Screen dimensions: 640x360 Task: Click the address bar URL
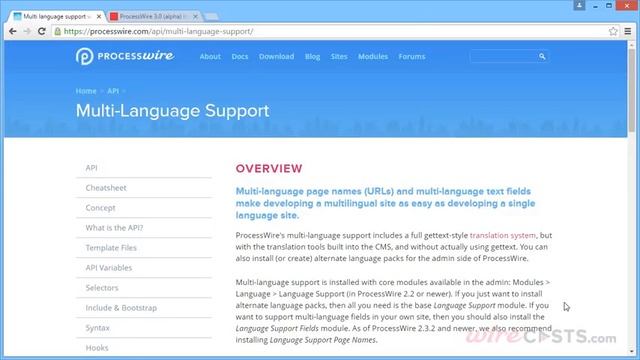pos(158,31)
